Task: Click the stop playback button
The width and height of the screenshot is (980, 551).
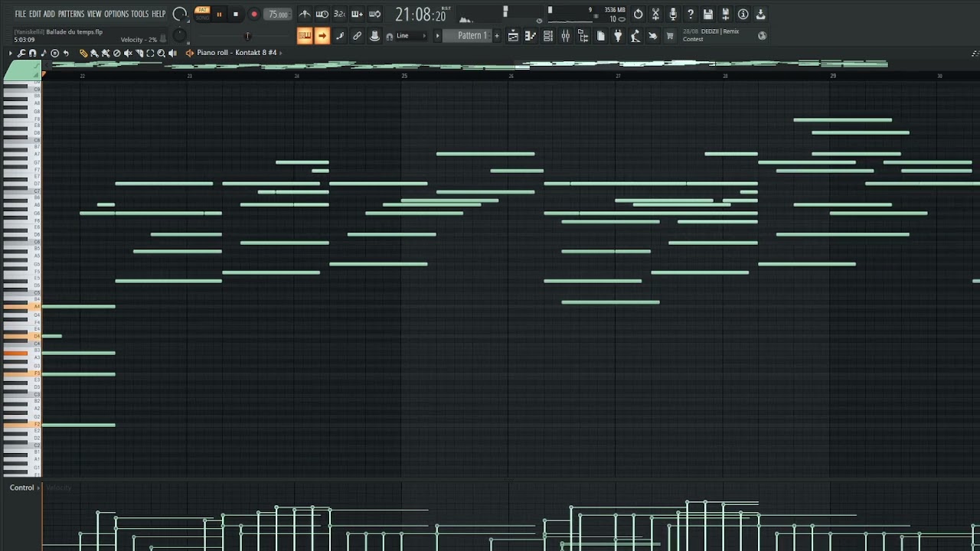Action: pyautogui.click(x=236, y=15)
